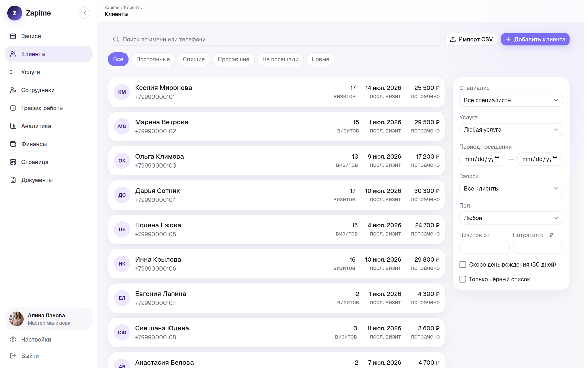This screenshot has width=588, height=368.
Task: Click the Аналитика bar chart icon
Action: [13, 126]
